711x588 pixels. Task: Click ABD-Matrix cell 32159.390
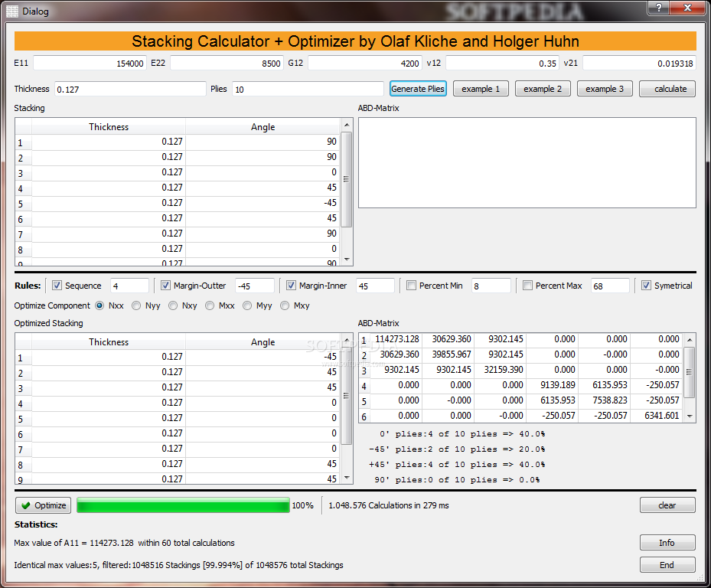pyautogui.click(x=501, y=370)
